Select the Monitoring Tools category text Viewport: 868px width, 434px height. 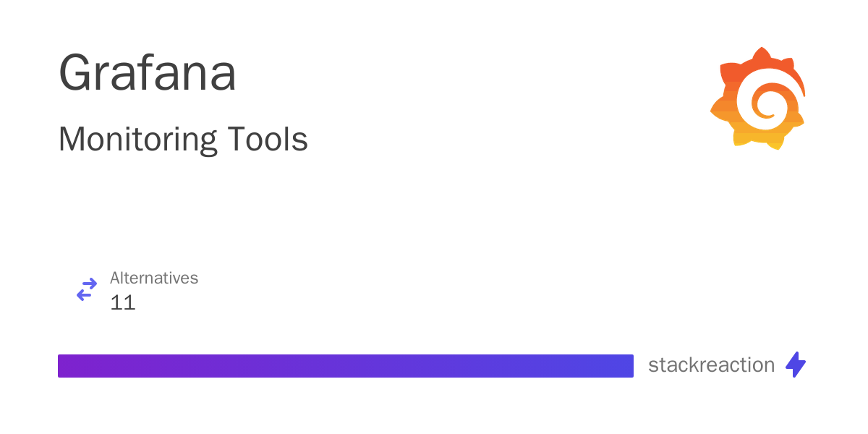point(183,139)
